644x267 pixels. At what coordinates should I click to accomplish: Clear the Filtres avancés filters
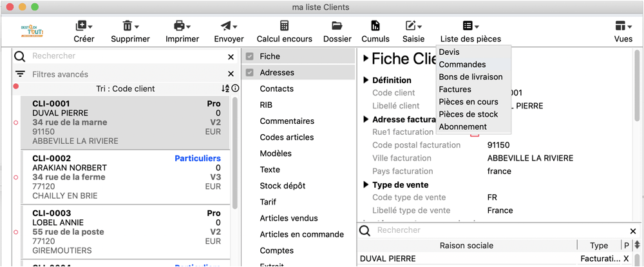pos(231,74)
